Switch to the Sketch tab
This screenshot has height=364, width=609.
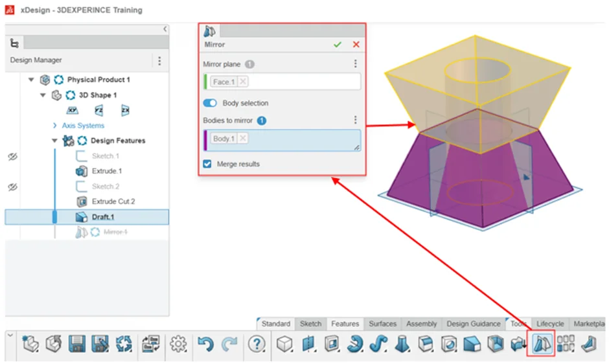coord(311,324)
